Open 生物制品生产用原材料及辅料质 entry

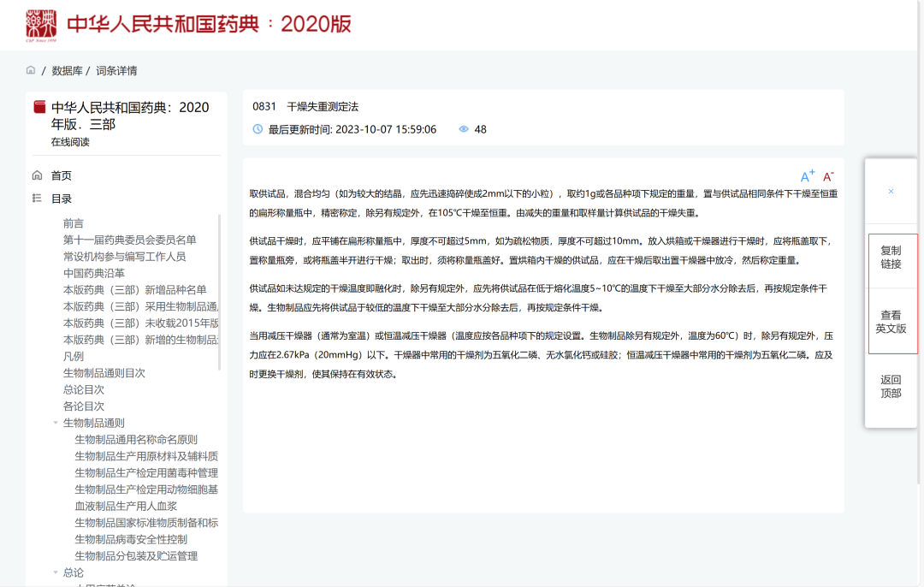tap(147, 456)
